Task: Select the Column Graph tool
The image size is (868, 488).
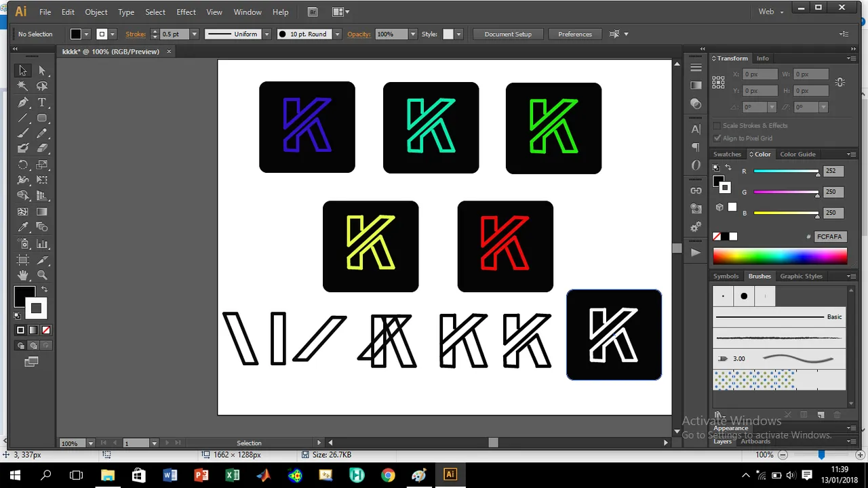Action: click(42, 244)
